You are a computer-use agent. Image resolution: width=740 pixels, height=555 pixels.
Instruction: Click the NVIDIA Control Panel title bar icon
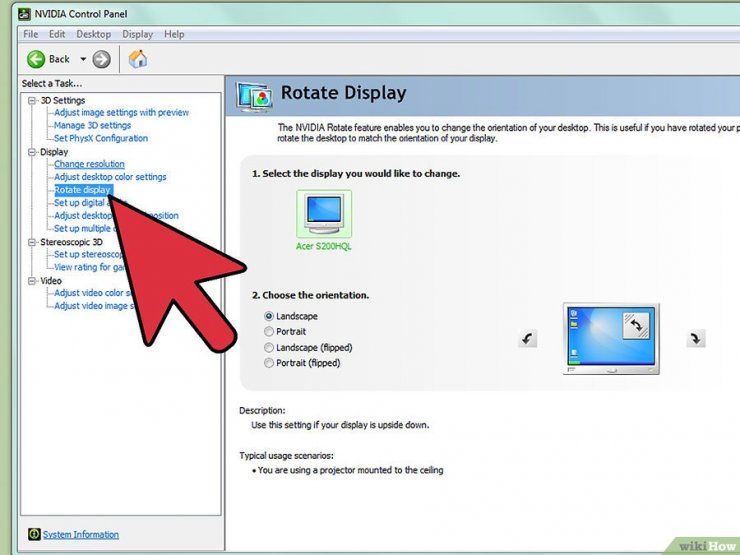point(24,14)
